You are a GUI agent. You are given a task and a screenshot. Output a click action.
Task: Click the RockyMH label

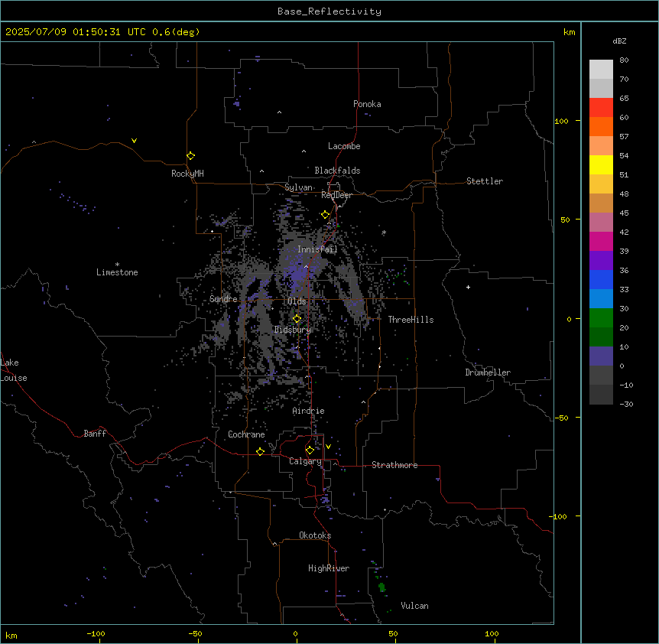[187, 174]
